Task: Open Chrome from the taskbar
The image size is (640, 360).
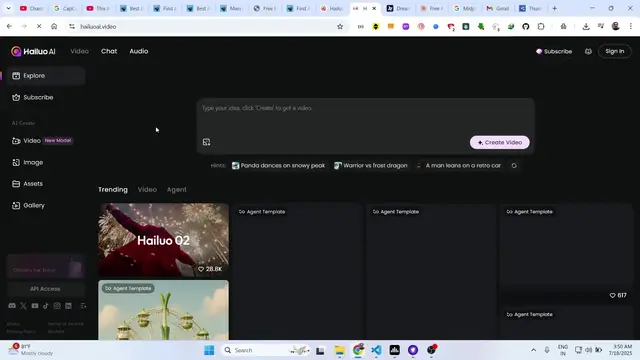Action: 358,350
